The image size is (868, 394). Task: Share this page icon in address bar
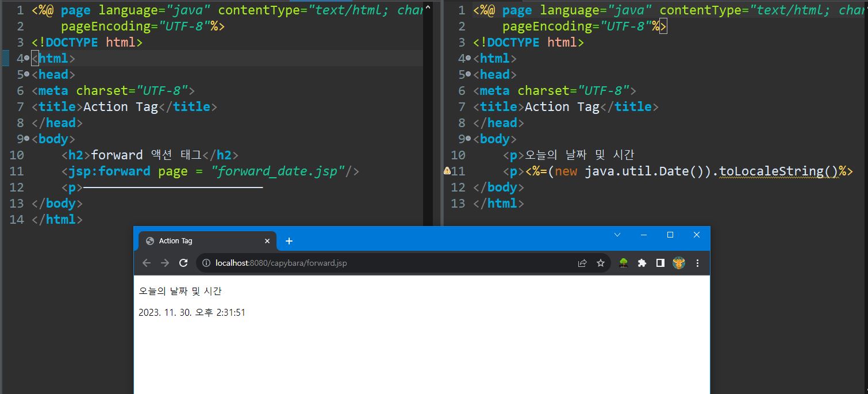(x=582, y=263)
